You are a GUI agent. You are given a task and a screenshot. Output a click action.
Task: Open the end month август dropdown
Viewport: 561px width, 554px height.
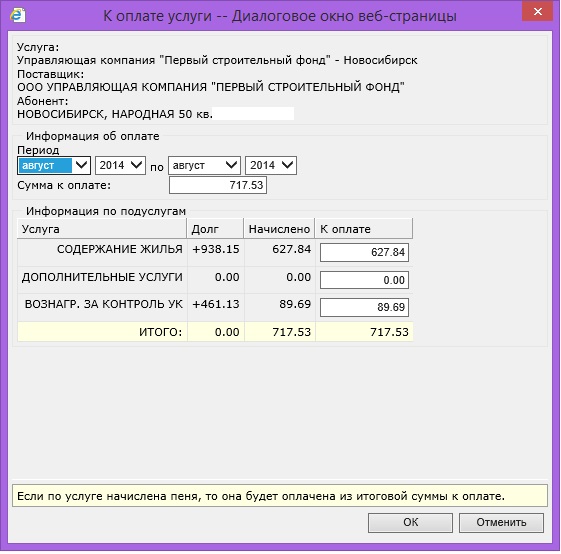coord(204,165)
